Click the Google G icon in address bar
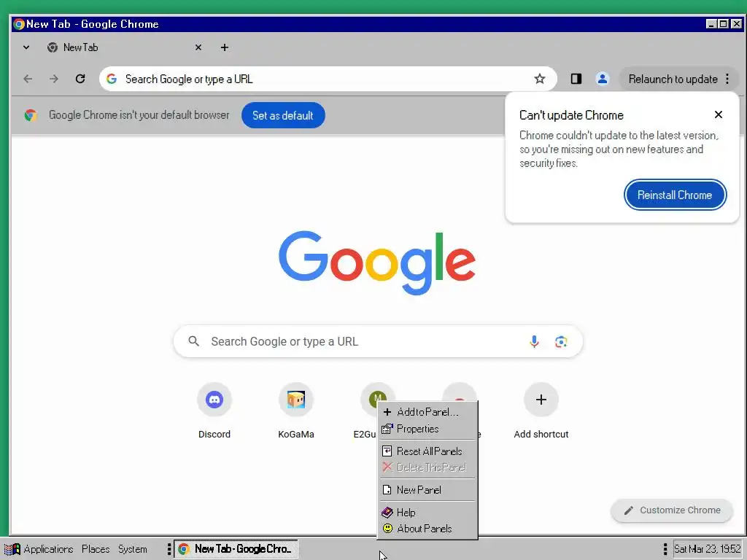This screenshot has width=747, height=560. coord(112,79)
